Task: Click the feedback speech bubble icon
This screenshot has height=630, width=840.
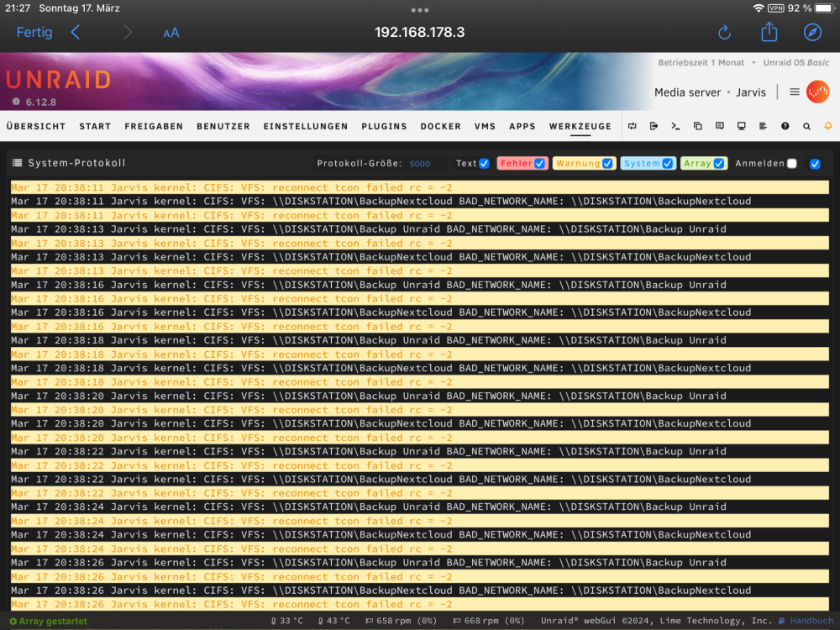Action: (720, 126)
